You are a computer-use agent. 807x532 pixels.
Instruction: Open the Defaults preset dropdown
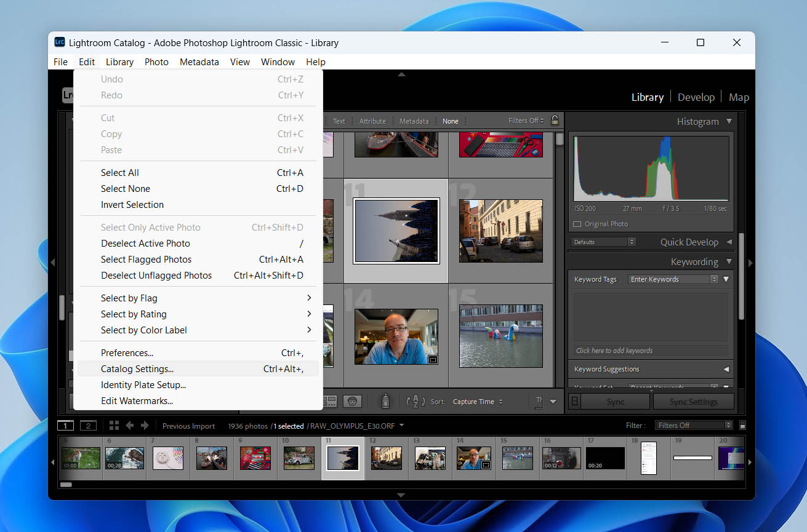point(603,242)
